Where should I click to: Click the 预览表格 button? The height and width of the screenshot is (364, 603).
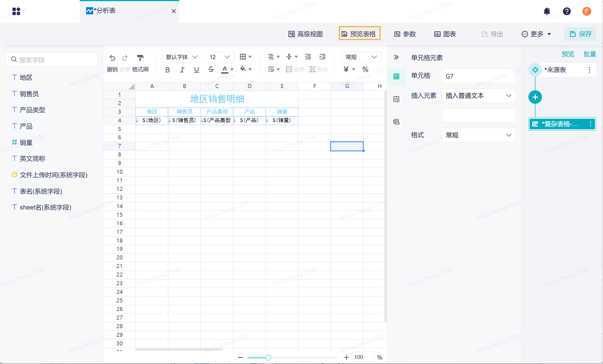coord(359,34)
